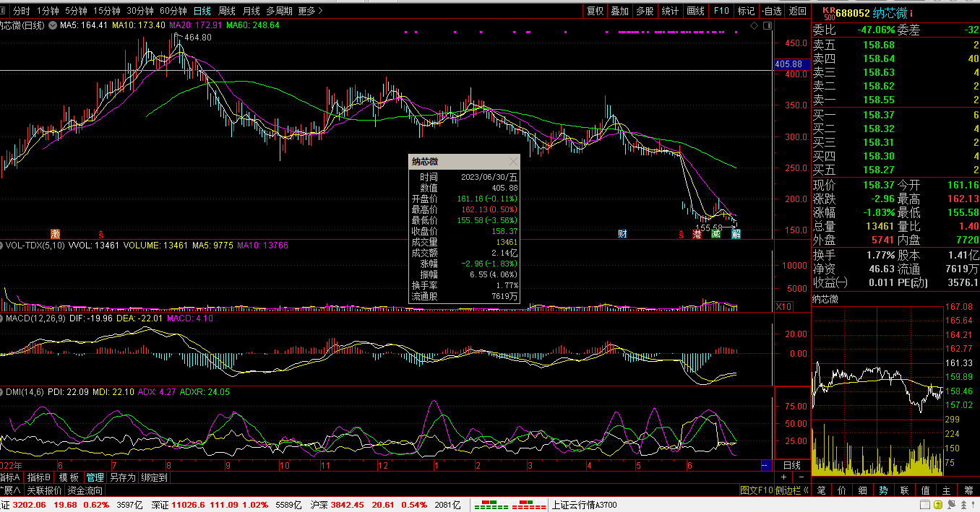The height and width of the screenshot is (512, 980).
Task: Remove stock via -自选 button
Action: pos(770,11)
